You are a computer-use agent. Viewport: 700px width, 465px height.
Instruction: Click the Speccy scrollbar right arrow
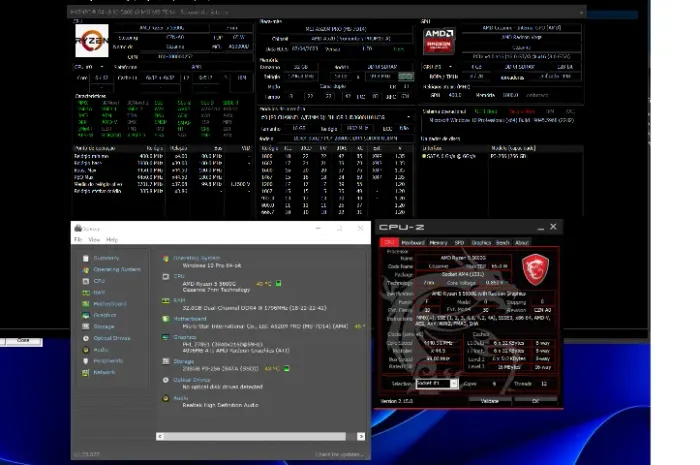coord(361,436)
